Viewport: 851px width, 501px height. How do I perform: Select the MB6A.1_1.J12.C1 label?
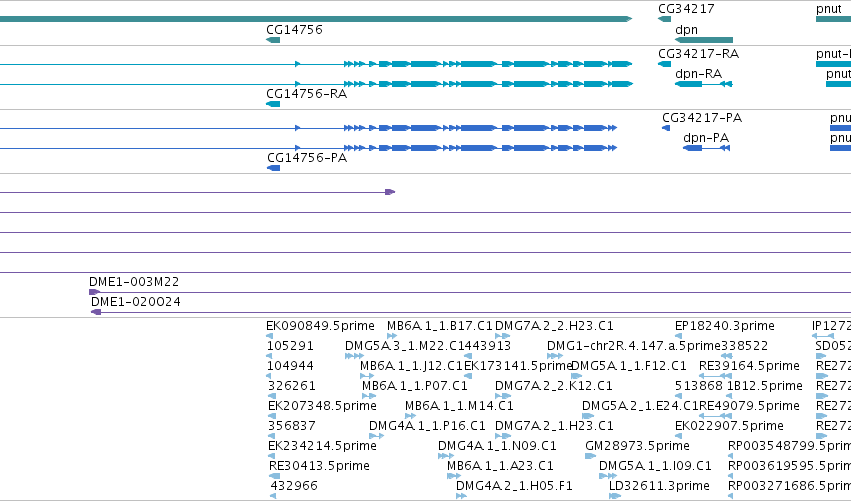pos(411,366)
